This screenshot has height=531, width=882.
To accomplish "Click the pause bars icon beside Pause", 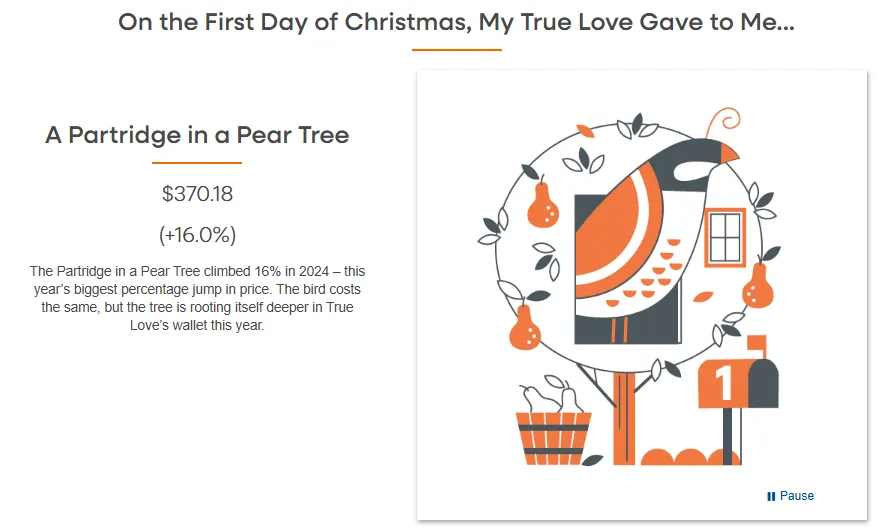I will tap(771, 496).
